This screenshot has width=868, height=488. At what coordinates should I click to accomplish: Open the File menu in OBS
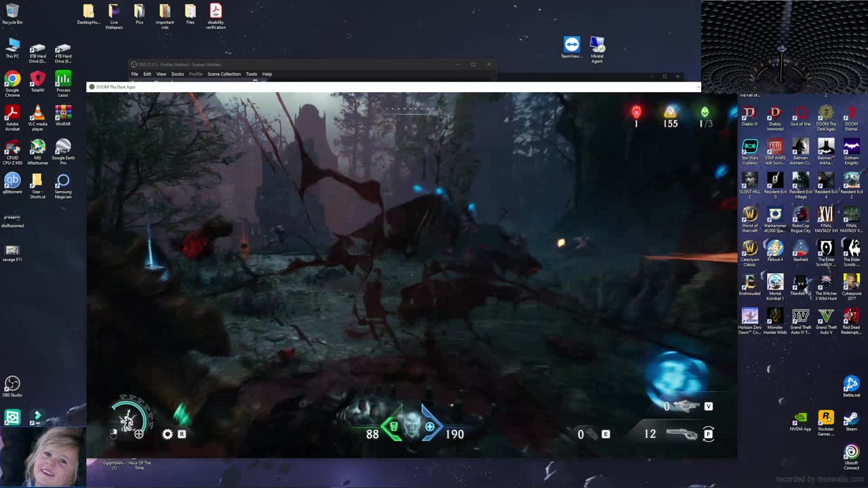tap(134, 74)
